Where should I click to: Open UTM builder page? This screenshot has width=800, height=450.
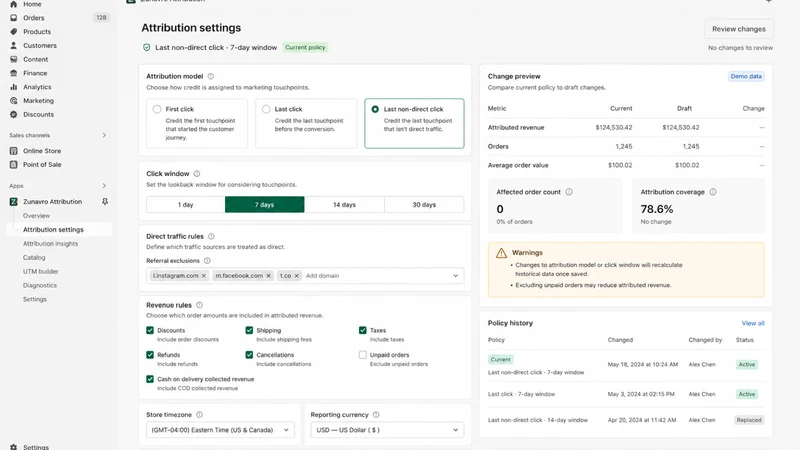(x=41, y=271)
